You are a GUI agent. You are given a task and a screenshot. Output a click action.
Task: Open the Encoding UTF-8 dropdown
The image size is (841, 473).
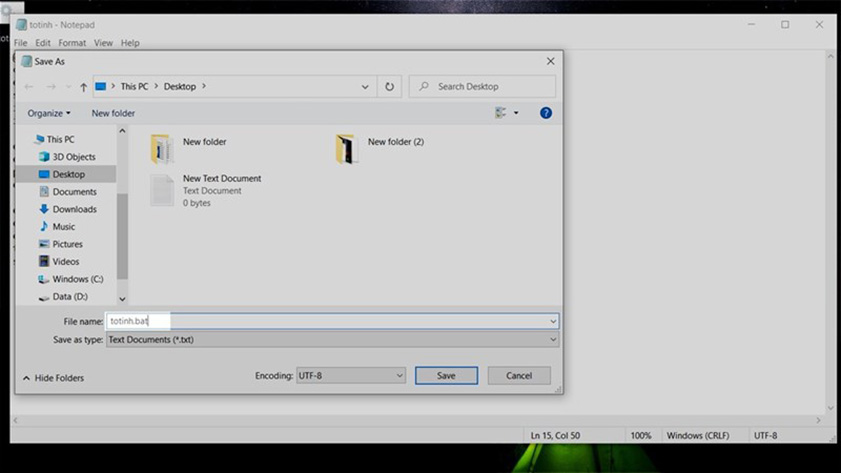click(350, 376)
